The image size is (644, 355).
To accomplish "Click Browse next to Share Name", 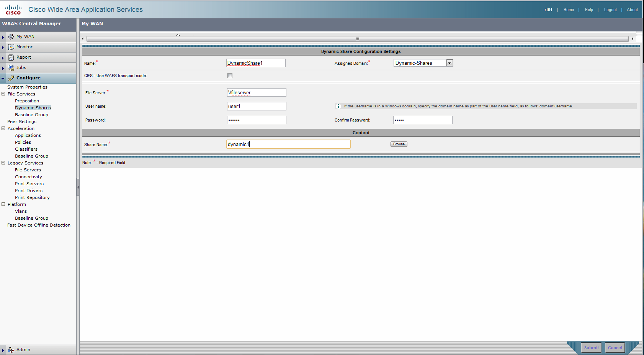I will click(x=399, y=145).
